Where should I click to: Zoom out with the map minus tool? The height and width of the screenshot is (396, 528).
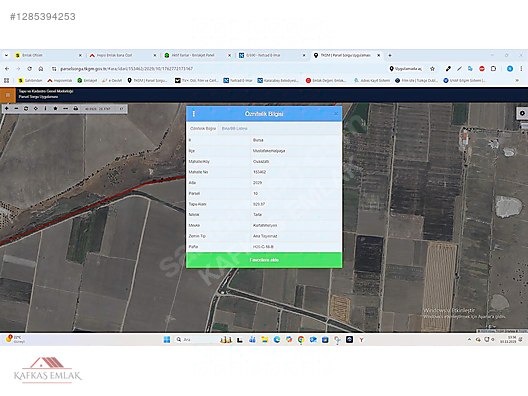pyautogui.click(x=16, y=108)
